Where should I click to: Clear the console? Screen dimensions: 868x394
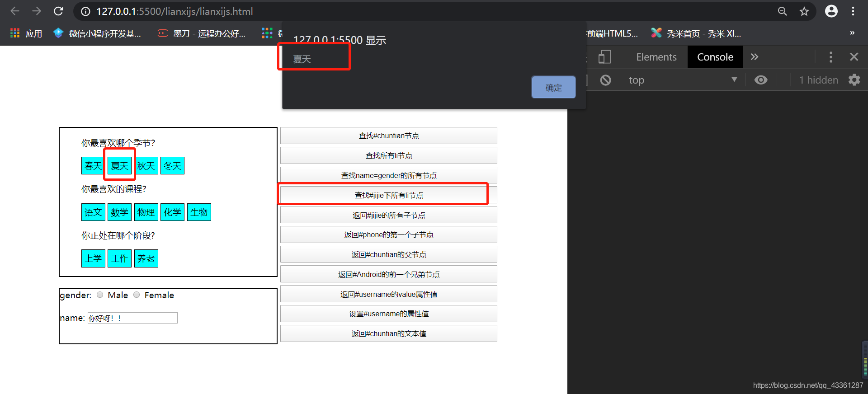pyautogui.click(x=606, y=80)
